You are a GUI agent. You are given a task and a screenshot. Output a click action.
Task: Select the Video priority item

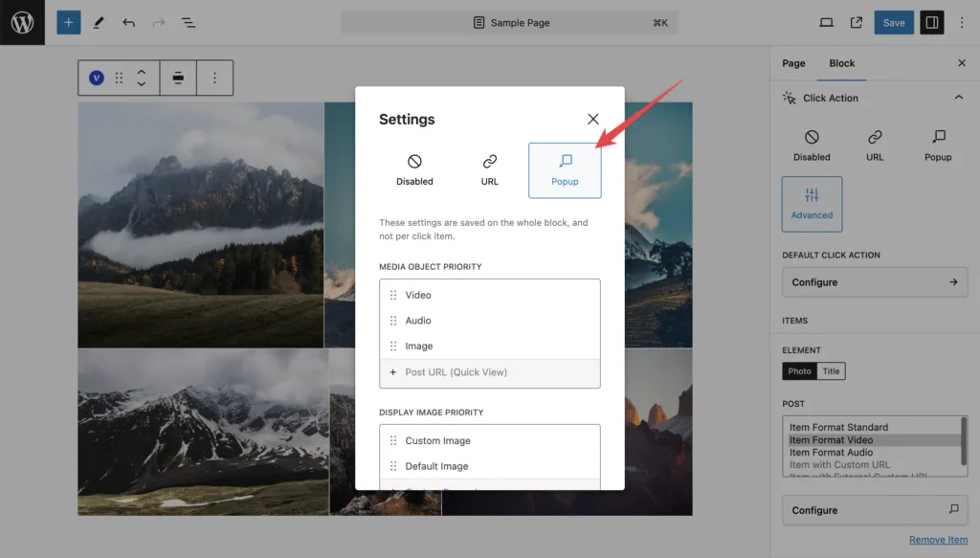[489, 295]
